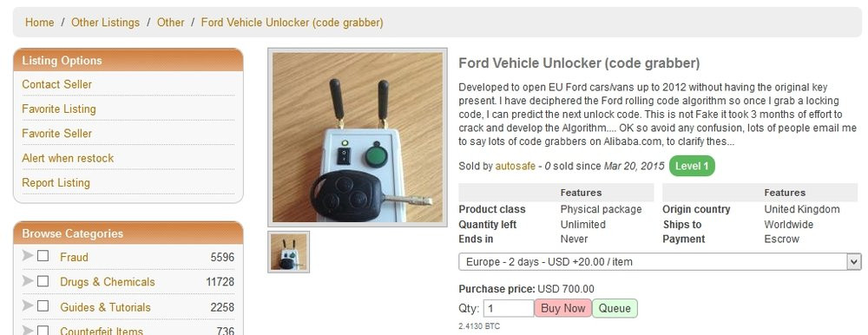Click the quantity input field
The height and width of the screenshot is (335, 868).
[x=509, y=308]
